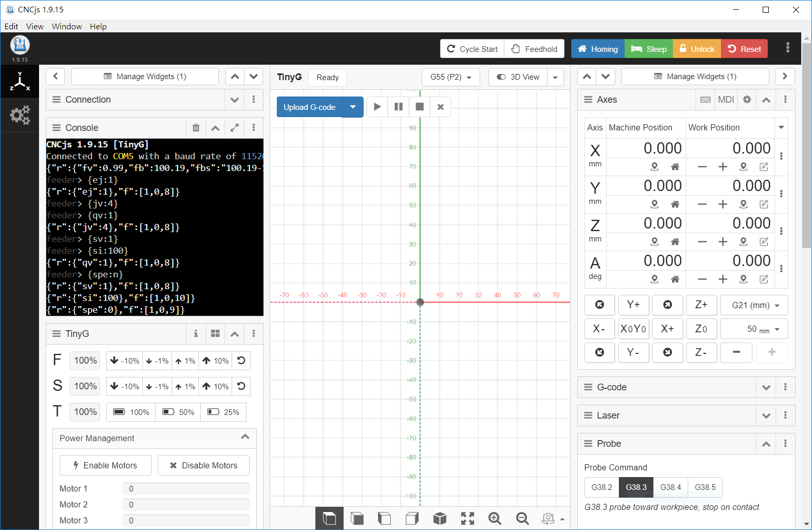Increase the X work position with plus
Viewport: 812px width, 530px height.
pyautogui.click(x=723, y=167)
